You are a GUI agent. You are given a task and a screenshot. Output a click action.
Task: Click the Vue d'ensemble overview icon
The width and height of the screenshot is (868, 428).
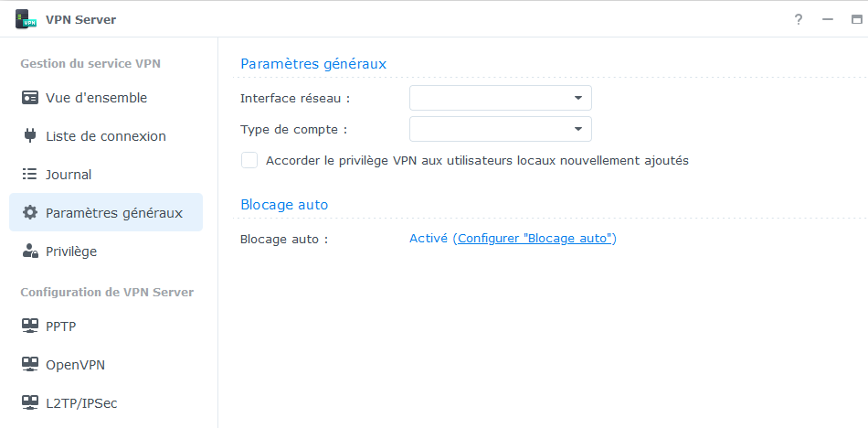click(30, 98)
